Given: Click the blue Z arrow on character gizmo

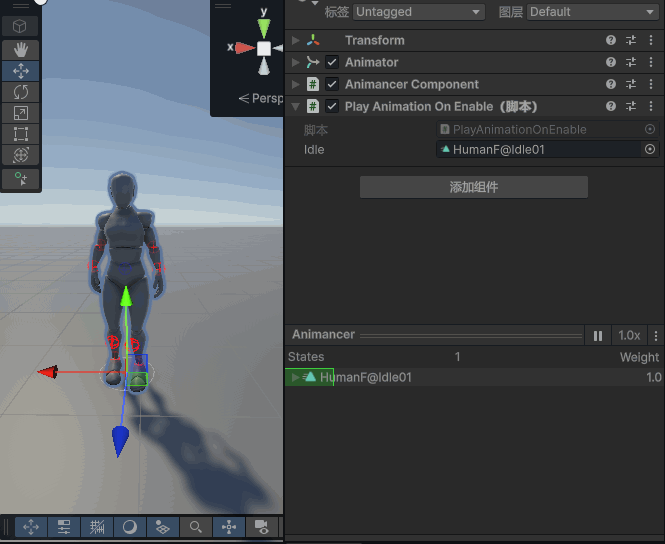Looking at the screenshot, I should tap(120, 441).
